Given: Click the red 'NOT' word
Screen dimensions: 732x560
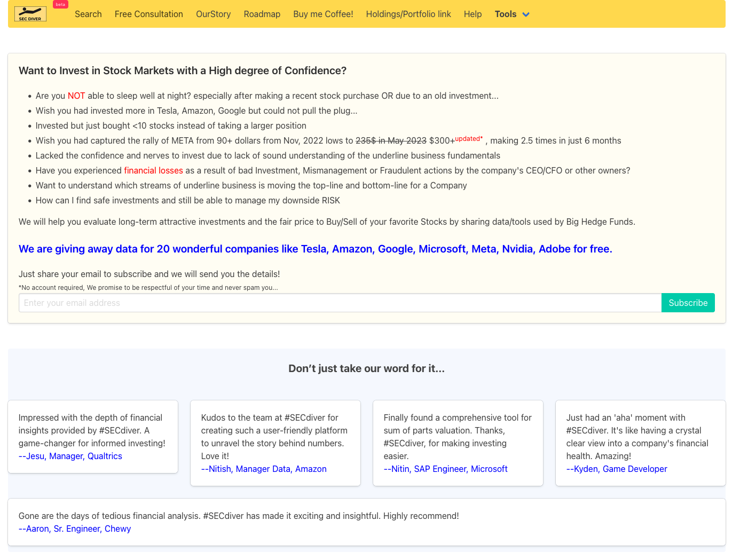Looking at the screenshot, I should tap(76, 96).
